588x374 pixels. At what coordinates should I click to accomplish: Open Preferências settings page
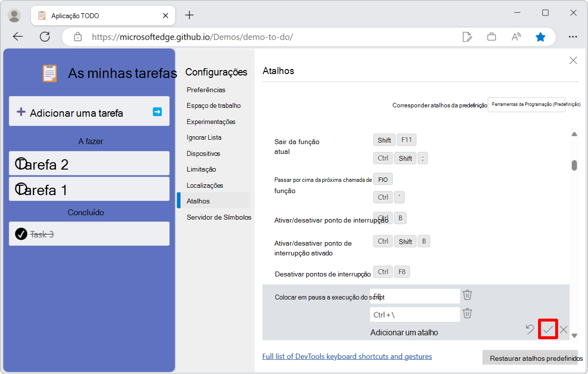[x=206, y=90]
